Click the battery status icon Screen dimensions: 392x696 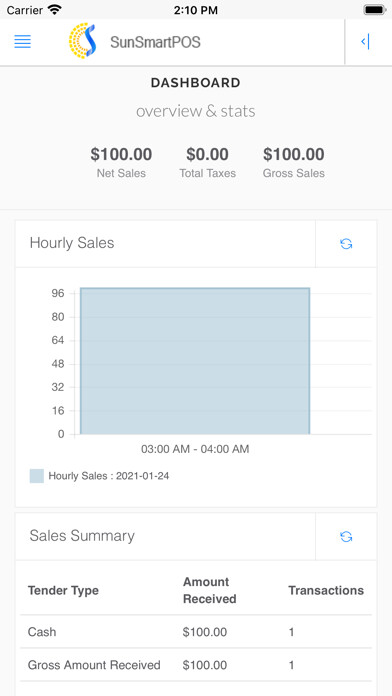[x=374, y=10]
